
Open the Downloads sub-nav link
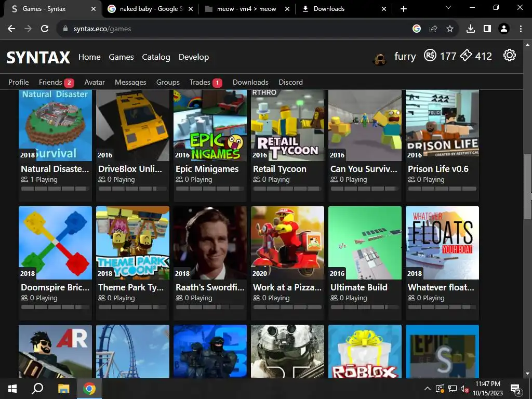tap(250, 82)
